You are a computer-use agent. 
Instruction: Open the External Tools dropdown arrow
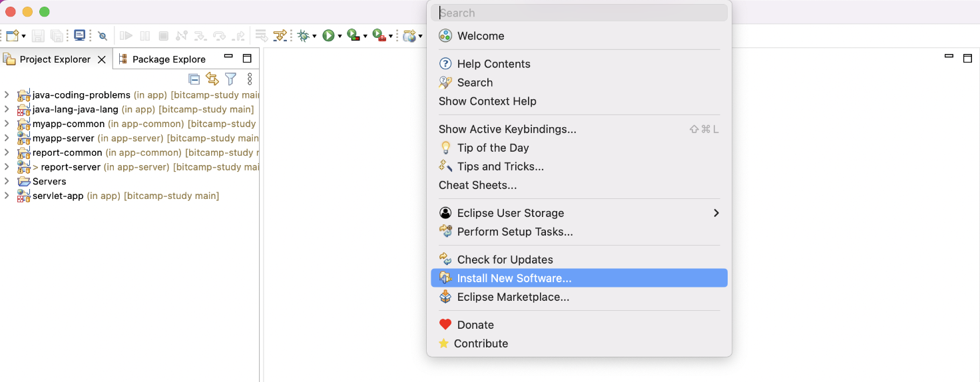[391, 36]
